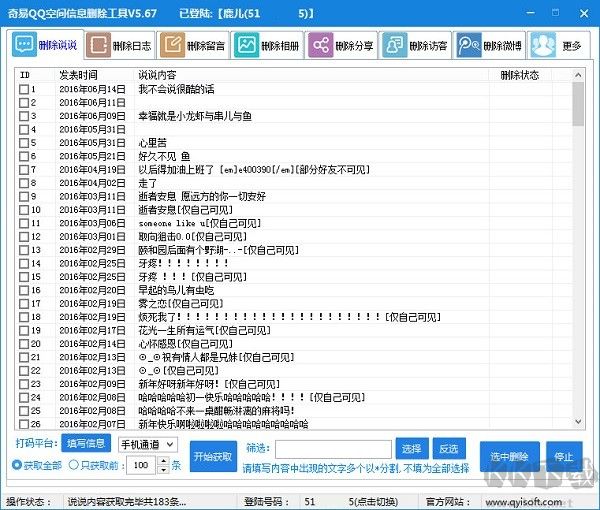Click the 填写信息 button
Screen dimensions: 600x510
pos(86,443)
